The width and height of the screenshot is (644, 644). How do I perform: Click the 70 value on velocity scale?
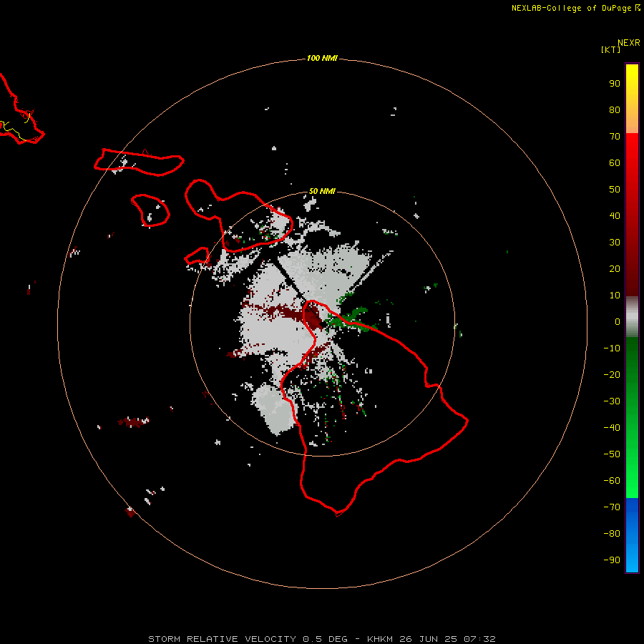[x=615, y=137]
